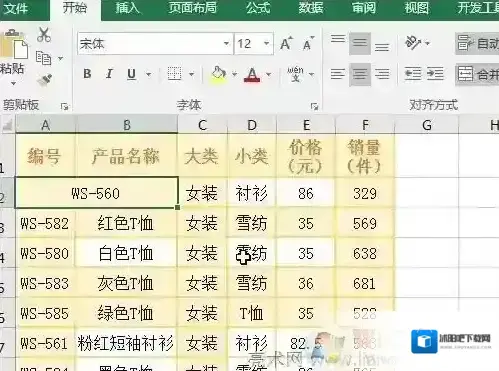The image size is (499, 371).
Task: Click Increase Font Size icon
Action: point(286,43)
